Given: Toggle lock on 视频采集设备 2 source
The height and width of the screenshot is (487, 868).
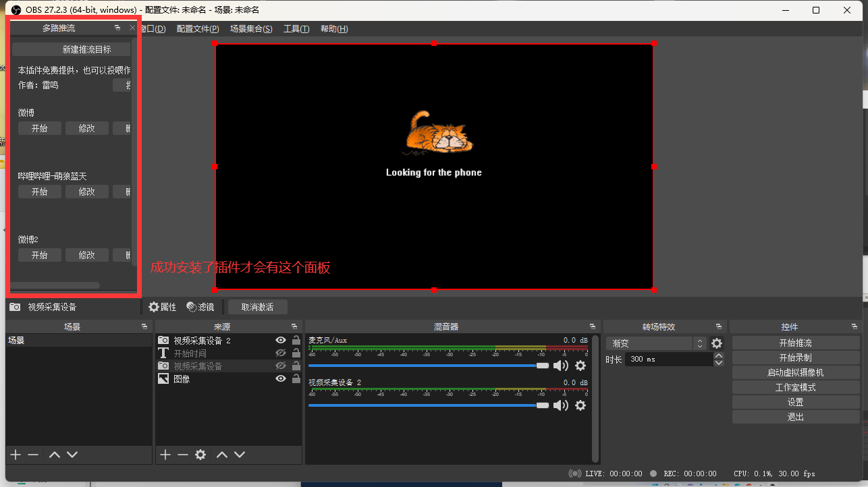Looking at the screenshot, I should point(296,341).
